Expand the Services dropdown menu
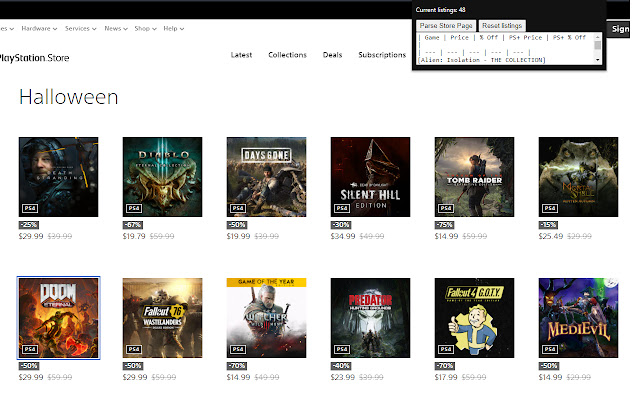The image size is (640, 400). (x=81, y=29)
